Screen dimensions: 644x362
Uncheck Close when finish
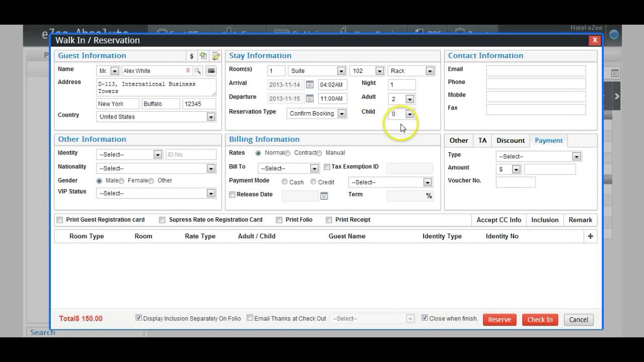[x=425, y=318]
